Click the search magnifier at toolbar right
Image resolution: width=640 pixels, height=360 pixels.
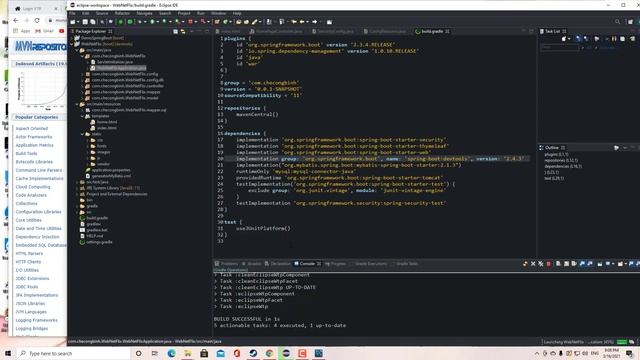pyautogui.click(x=618, y=22)
